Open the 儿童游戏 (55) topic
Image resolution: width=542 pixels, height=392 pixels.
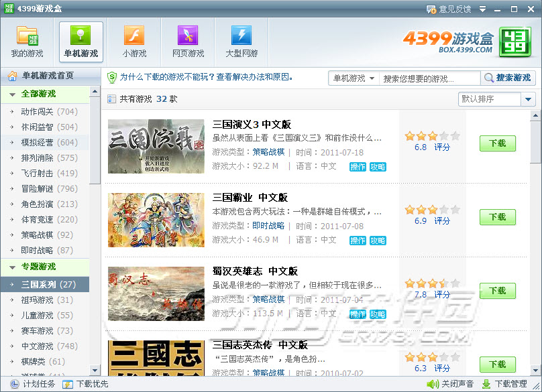tap(45, 316)
